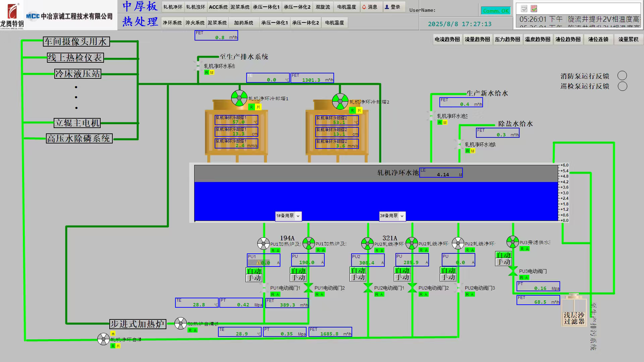Switch to the ACC系统 tab
Image resolution: width=644 pixels, height=362 pixels.
pyautogui.click(x=218, y=7)
